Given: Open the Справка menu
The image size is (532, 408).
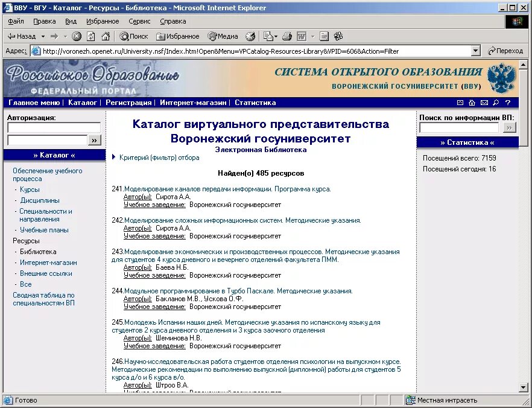Looking at the screenshot, I should tap(173, 21).
